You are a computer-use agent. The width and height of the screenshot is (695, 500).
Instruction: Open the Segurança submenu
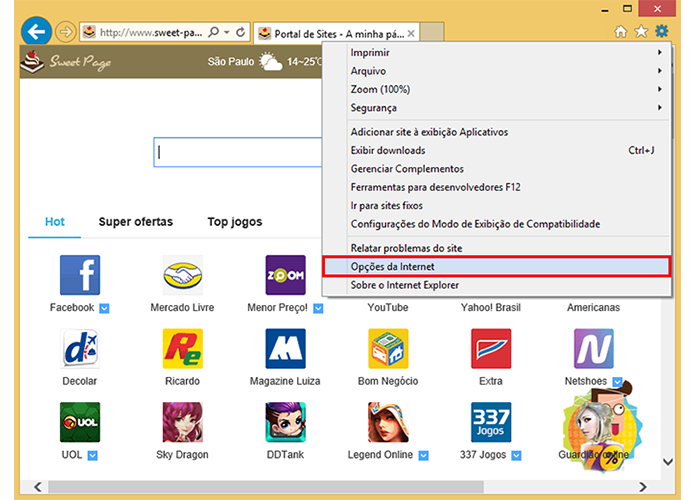point(496,108)
